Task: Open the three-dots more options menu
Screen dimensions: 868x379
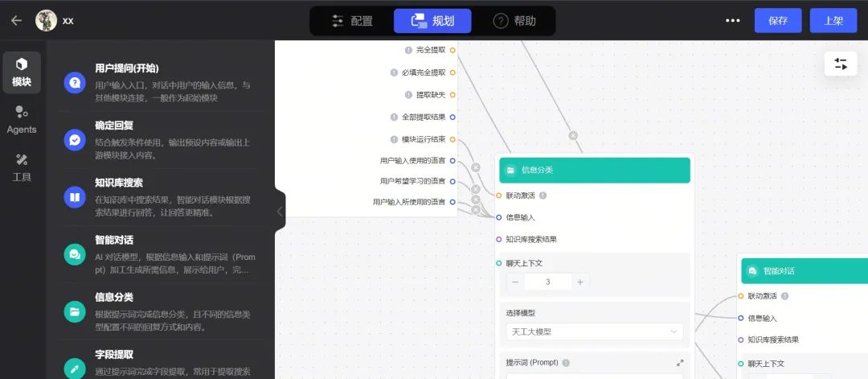Action: [733, 20]
